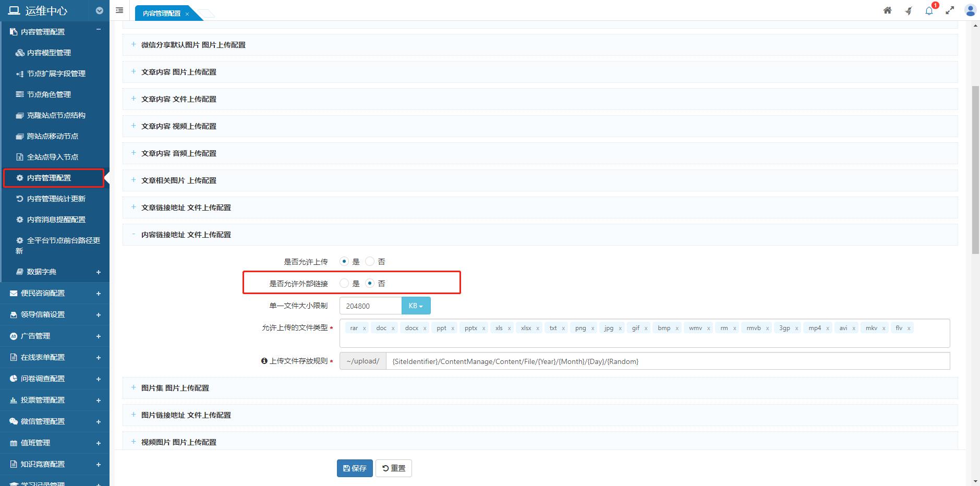Select 否 for 是否允许上传
Viewport: 980px width, 486px height.
tap(370, 261)
